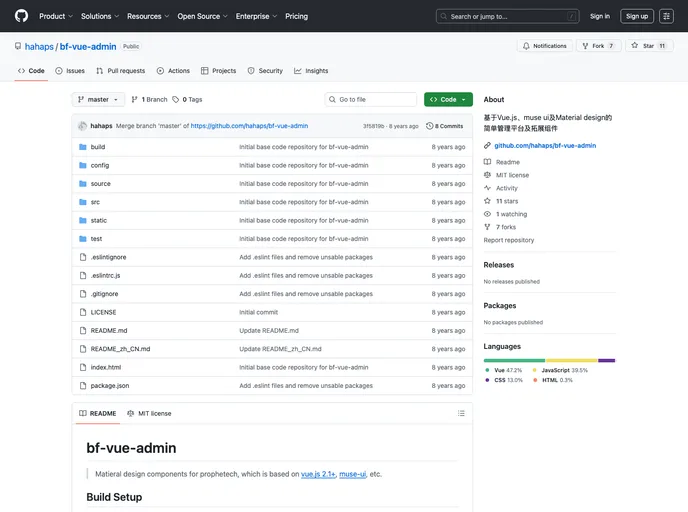Star the repository
The width and height of the screenshot is (688, 512).
[649, 46]
